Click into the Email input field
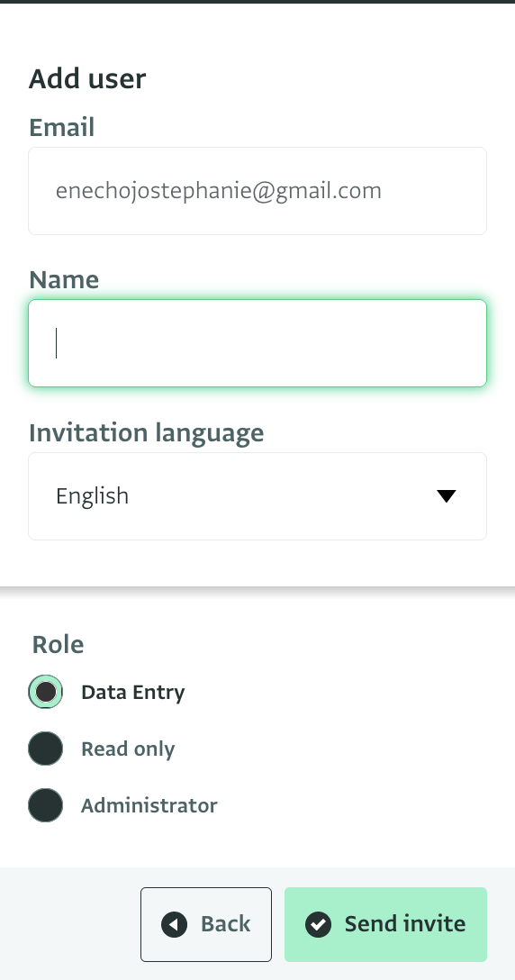 (x=257, y=191)
